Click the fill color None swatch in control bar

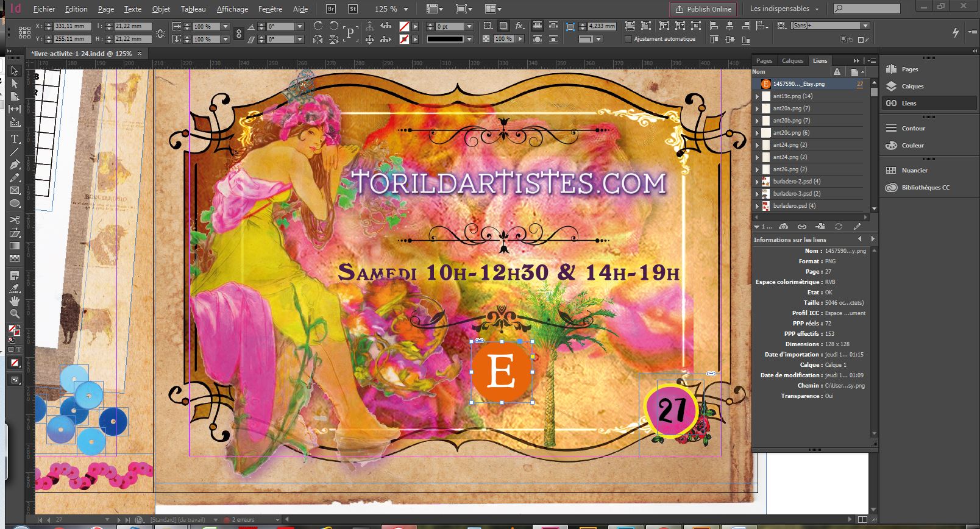(404, 27)
